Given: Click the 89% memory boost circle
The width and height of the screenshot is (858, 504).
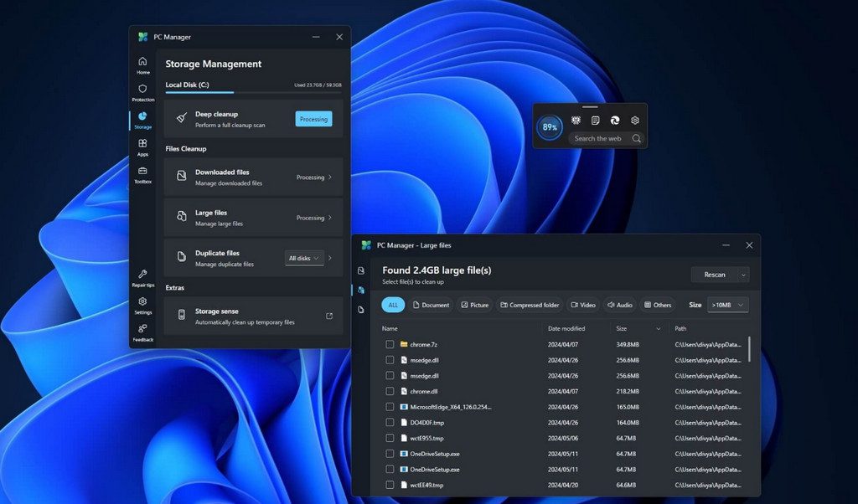Looking at the screenshot, I should pos(550,127).
